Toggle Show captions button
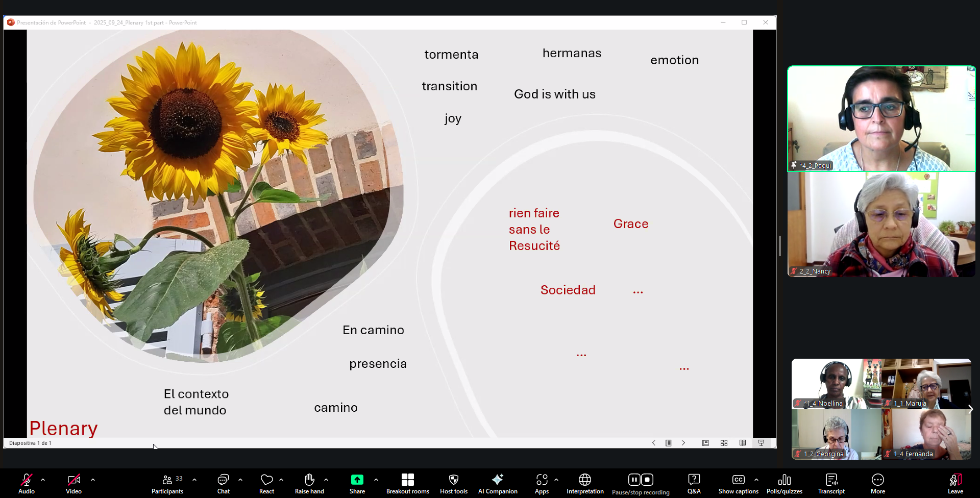This screenshot has height=498, width=980. [738, 483]
